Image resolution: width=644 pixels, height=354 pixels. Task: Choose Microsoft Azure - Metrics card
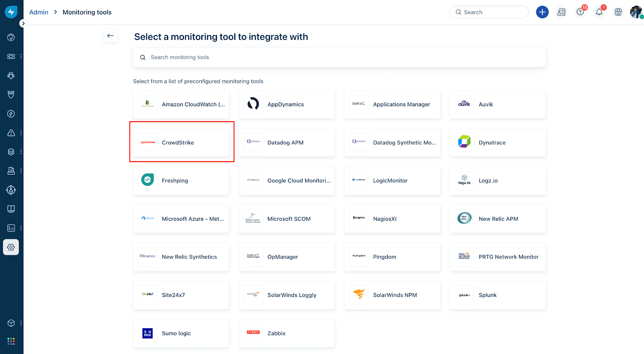181,219
